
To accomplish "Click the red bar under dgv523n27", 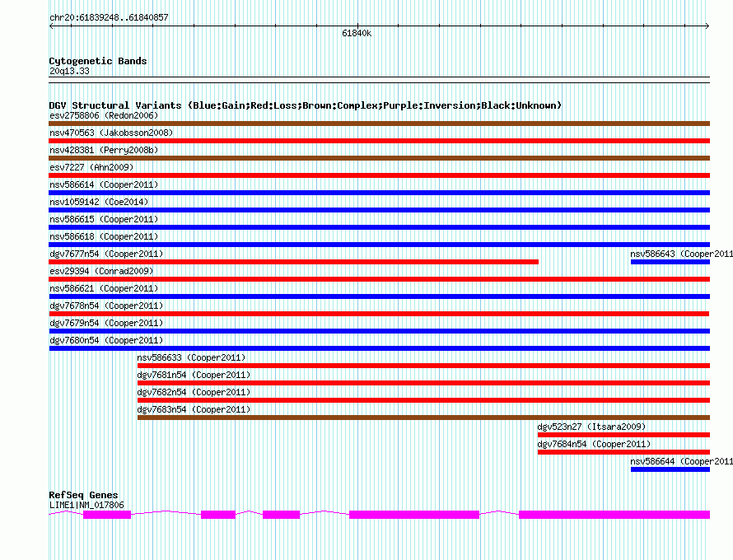I will click(623, 435).
